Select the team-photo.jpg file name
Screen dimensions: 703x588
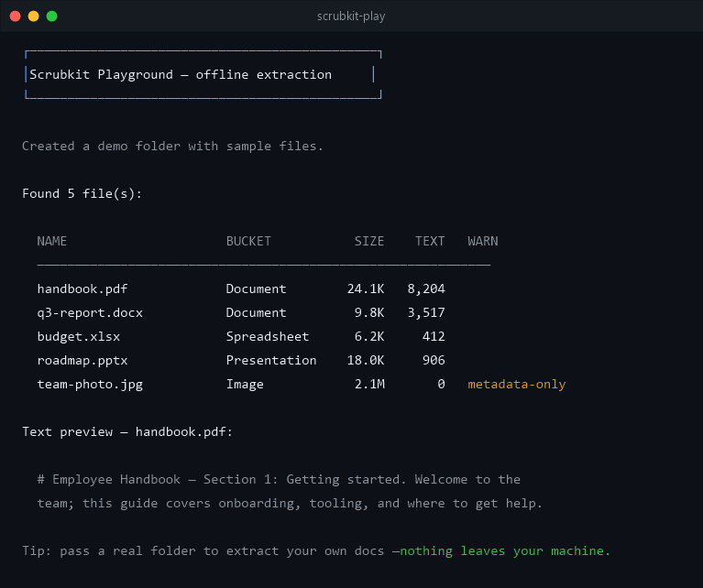pyautogui.click(x=90, y=384)
